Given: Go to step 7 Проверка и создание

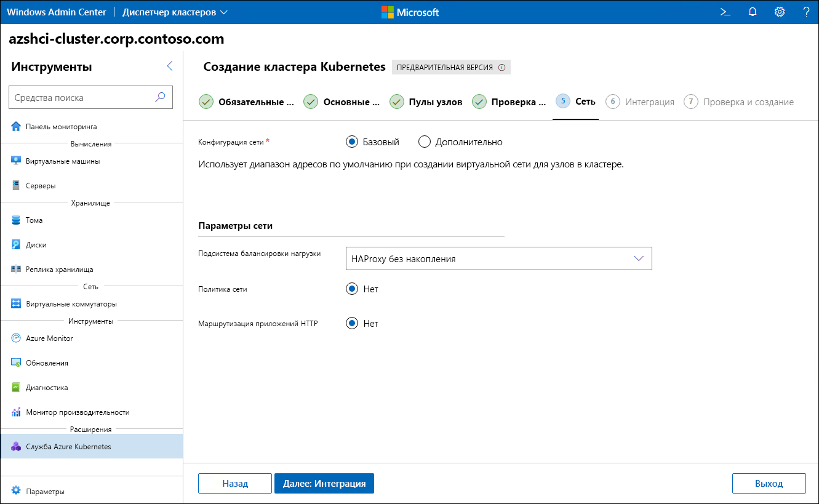Looking at the screenshot, I should tap(739, 102).
